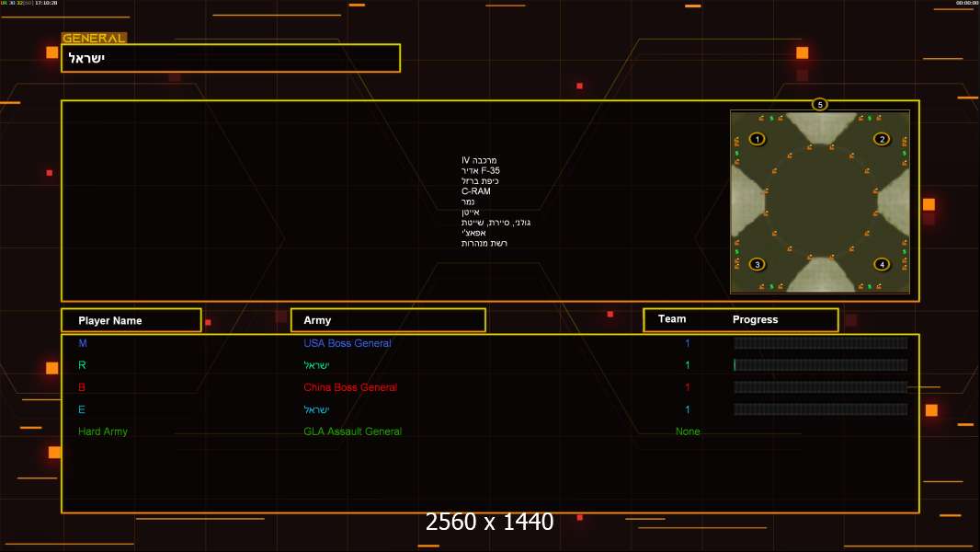980x552 pixels.
Task: Click player E's ישראל army entry
Action: coord(316,409)
